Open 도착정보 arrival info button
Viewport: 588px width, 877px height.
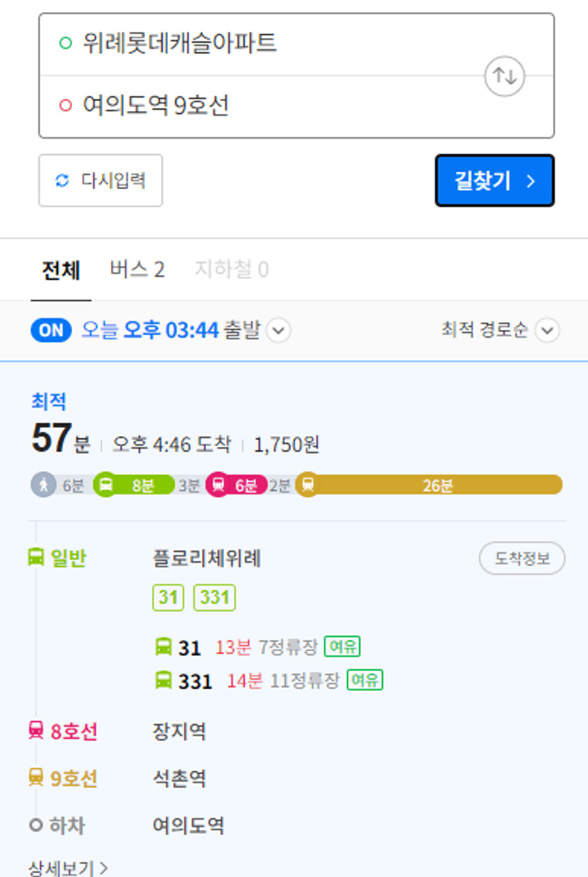coord(522,558)
